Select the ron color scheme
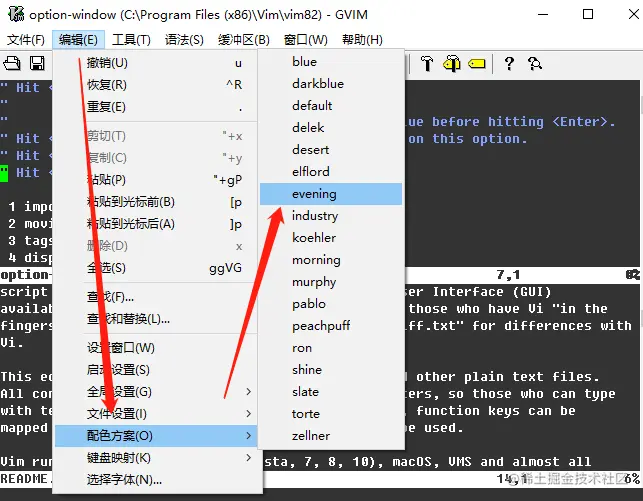 click(x=331, y=348)
